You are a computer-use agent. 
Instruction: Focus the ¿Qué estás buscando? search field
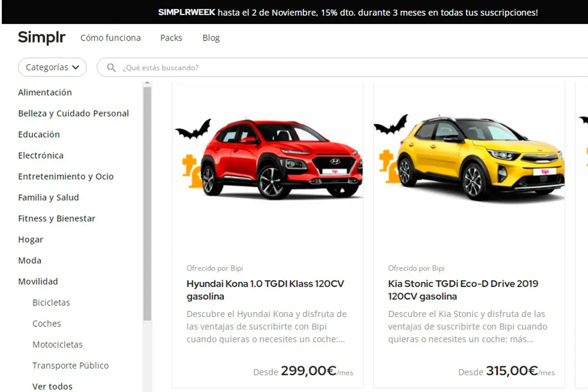(343, 67)
